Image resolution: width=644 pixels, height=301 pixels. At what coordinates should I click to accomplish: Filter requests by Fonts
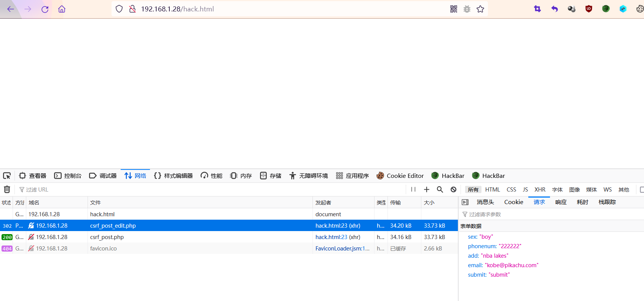click(557, 189)
